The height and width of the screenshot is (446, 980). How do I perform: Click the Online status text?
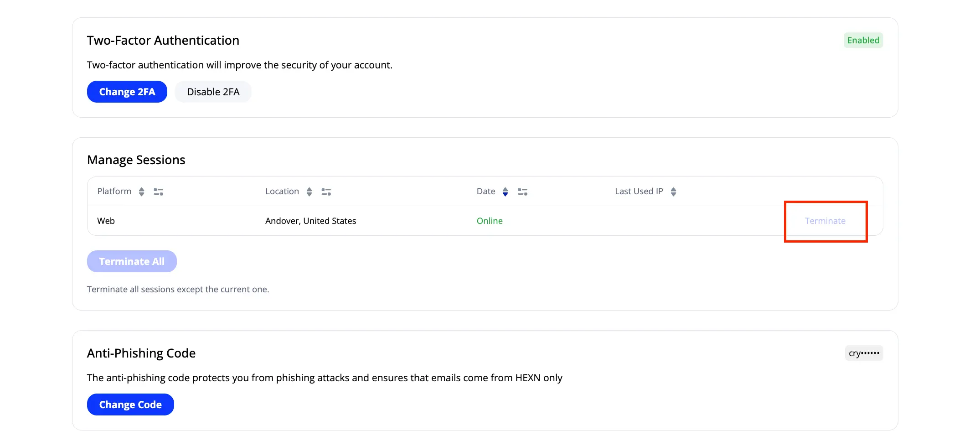tap(490, 221)
